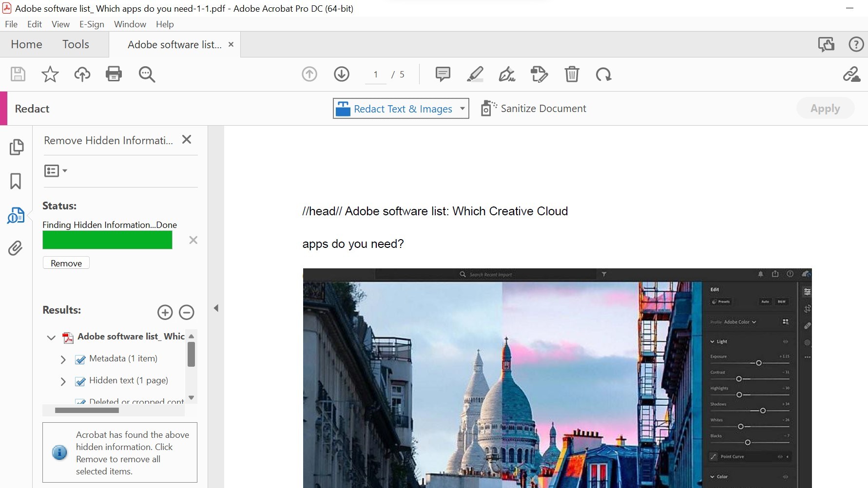Rotate the page with rotate icon
Image resolution: width=868 pixels, height=488 pixels.
[x=603, y=74]
